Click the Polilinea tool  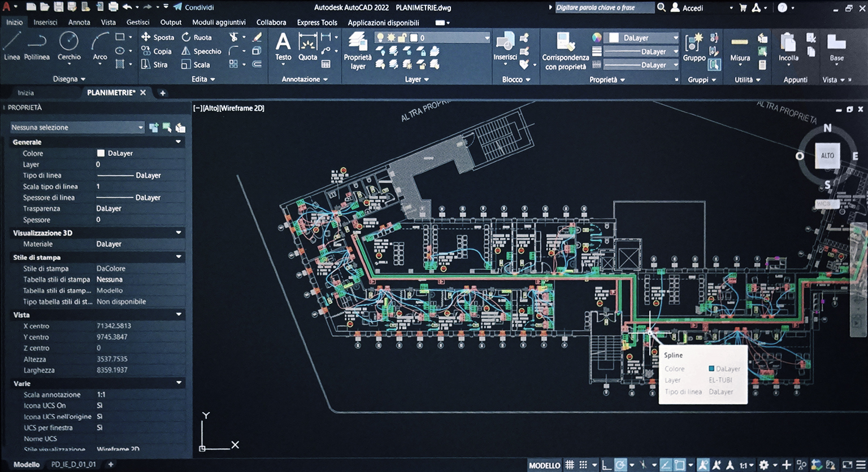37,45
